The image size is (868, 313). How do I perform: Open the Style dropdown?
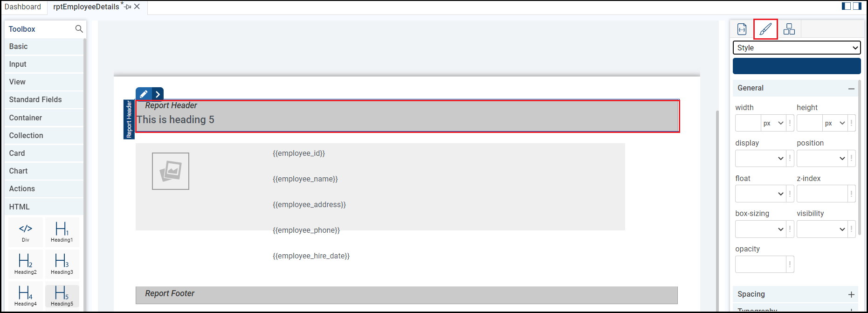click(796, 48)
